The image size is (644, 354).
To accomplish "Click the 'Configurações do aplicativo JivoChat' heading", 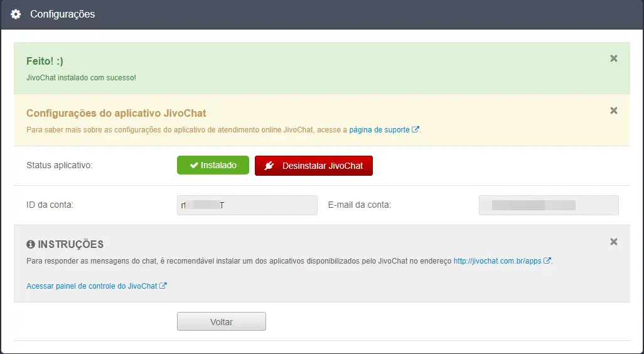I will click(116, 113).
